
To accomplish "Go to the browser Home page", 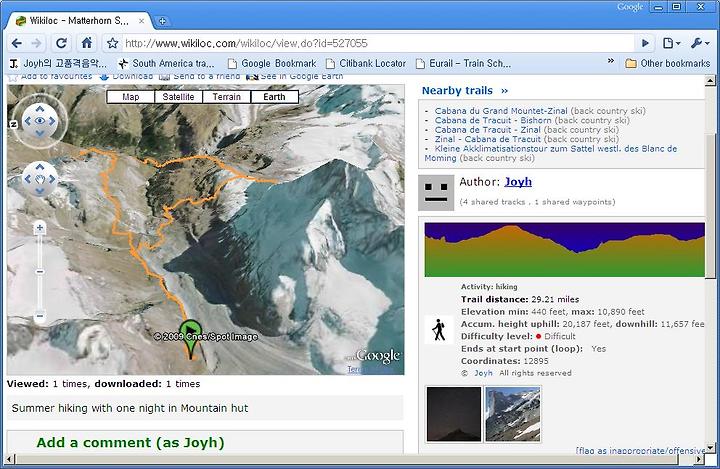I will pos(86,43).
